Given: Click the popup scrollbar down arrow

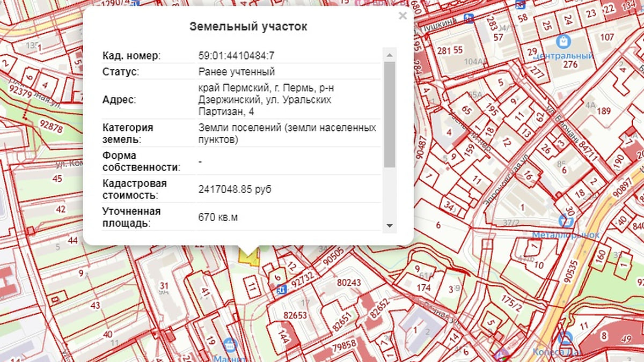Looking at the screenshot, I should [x=390, y=226].
